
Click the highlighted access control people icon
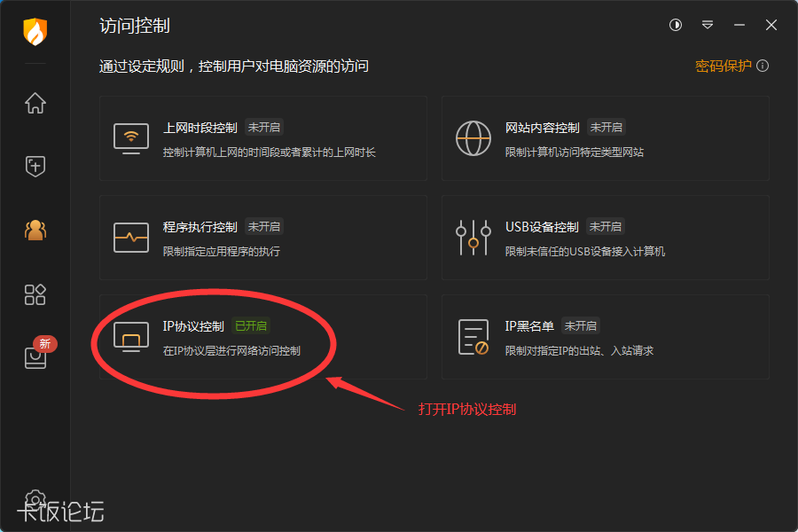35,231
